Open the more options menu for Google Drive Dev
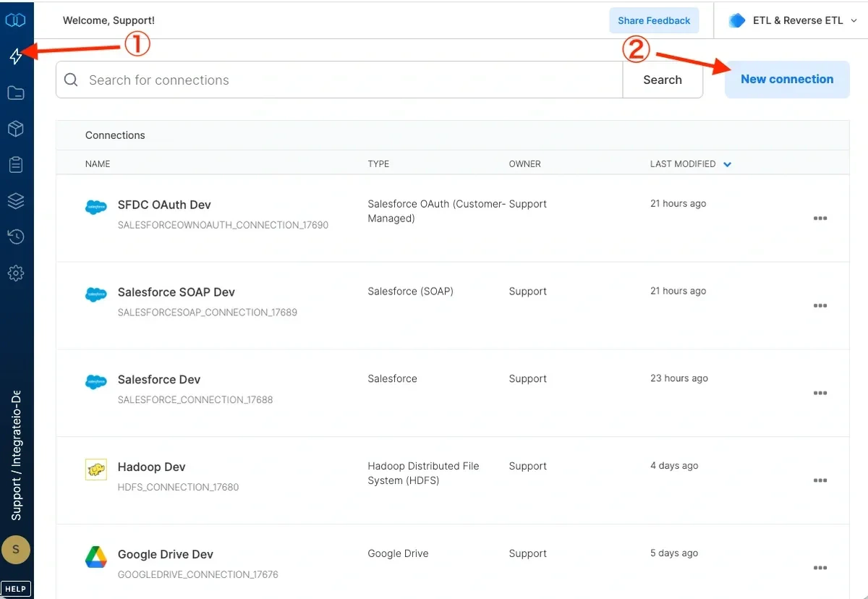 [x=820, y=568]
